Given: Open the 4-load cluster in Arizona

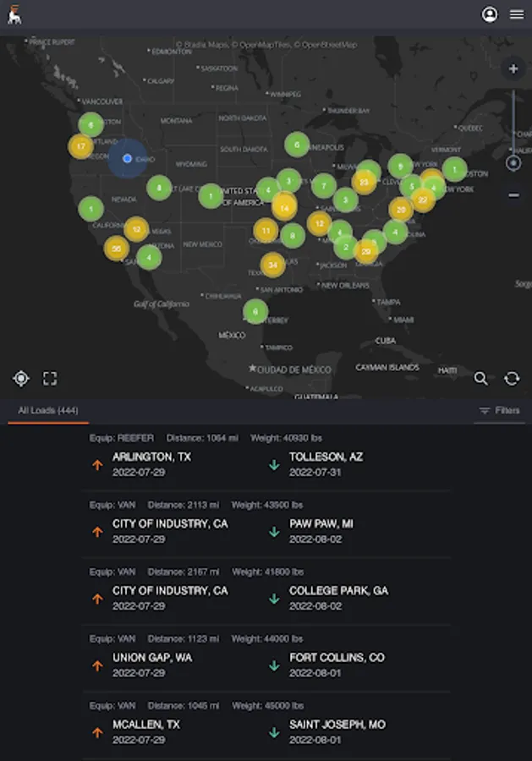Looking at the screenshot, I should coord(149,257).
